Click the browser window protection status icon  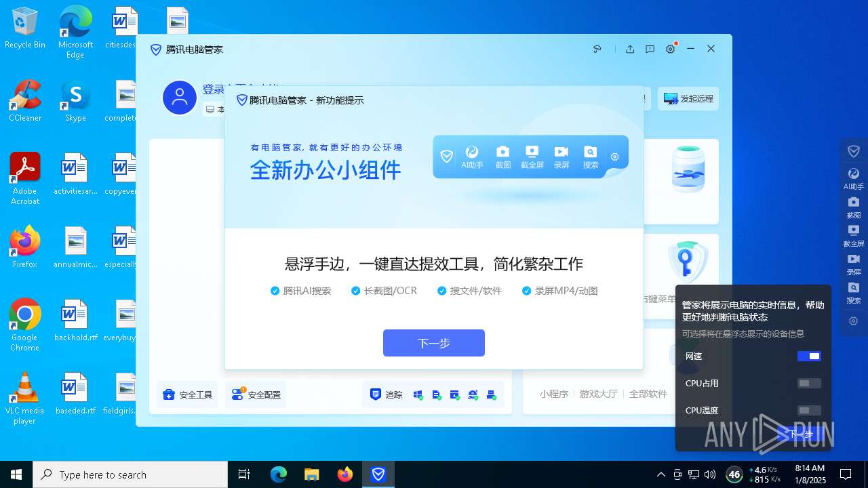(454, 394)
